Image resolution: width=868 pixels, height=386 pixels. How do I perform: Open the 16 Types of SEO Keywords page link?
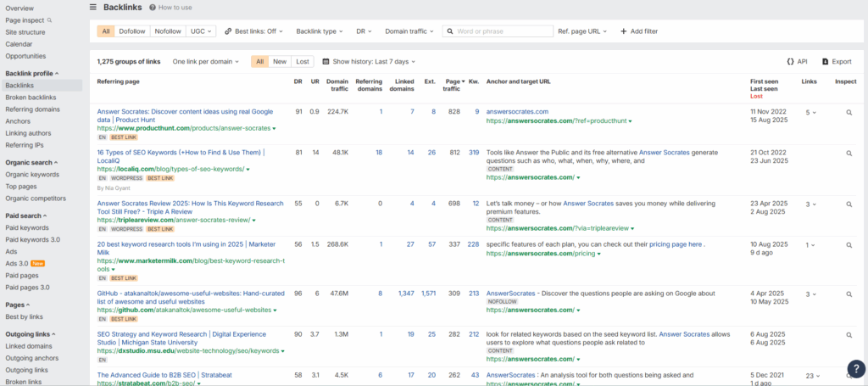pos(181,156)
